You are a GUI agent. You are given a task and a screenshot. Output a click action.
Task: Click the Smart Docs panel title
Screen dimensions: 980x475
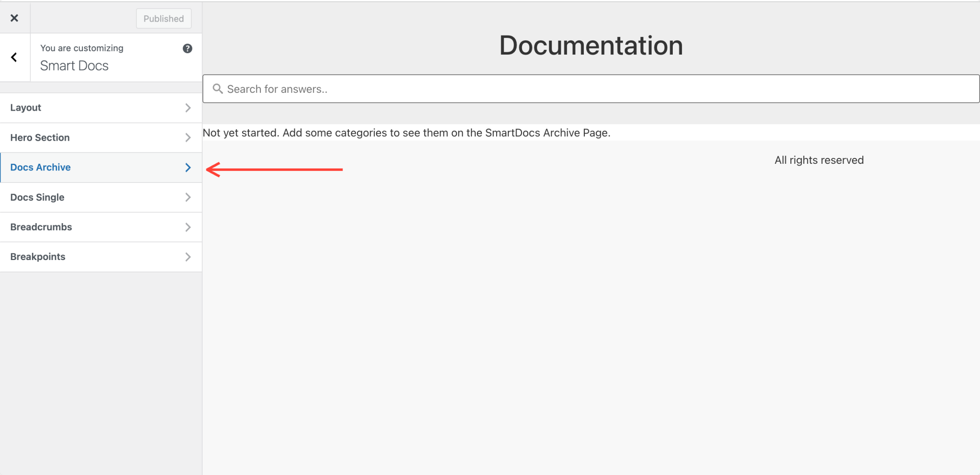point(74,66)
